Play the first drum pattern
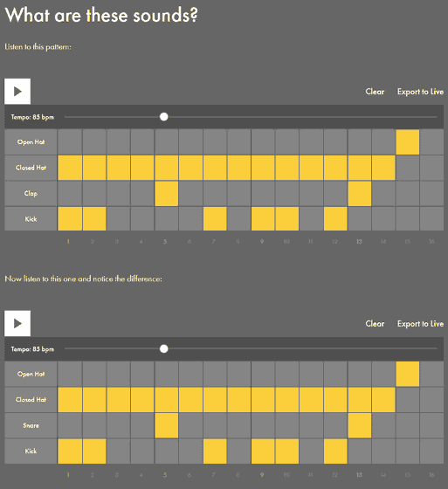 tap(17, 92)
